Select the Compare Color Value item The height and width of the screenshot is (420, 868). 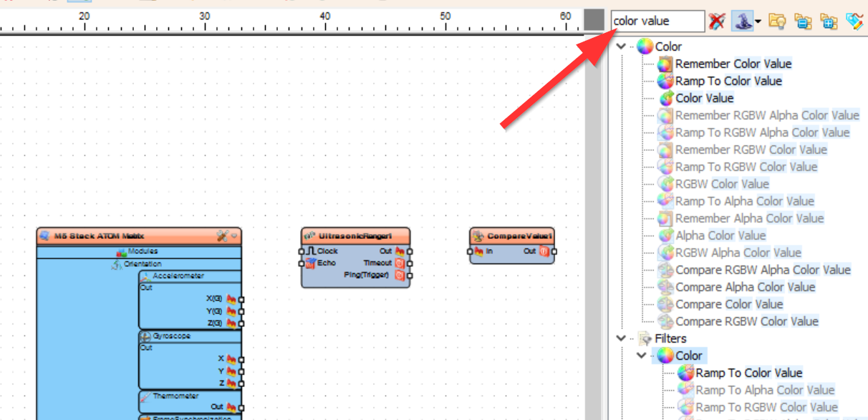coord(730,304)
